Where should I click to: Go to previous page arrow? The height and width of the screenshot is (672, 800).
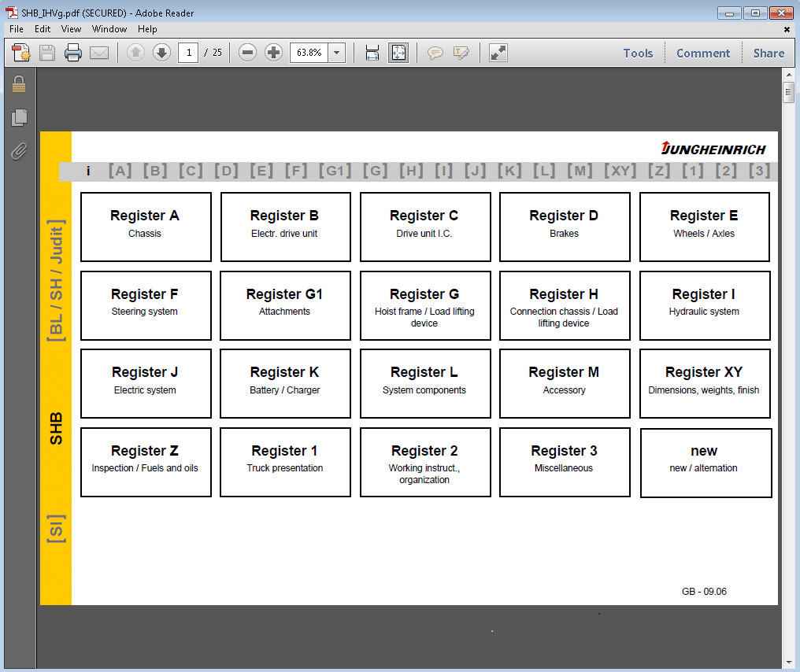point(135,53)
